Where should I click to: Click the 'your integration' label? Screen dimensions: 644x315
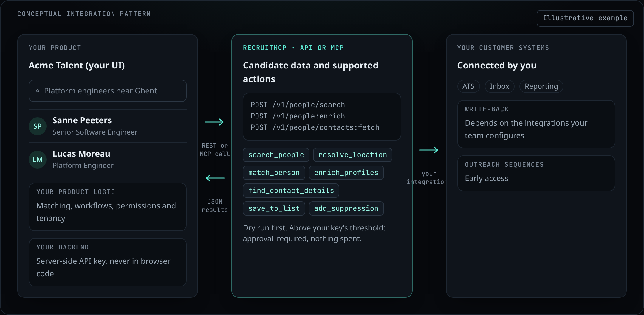[426, 178]
